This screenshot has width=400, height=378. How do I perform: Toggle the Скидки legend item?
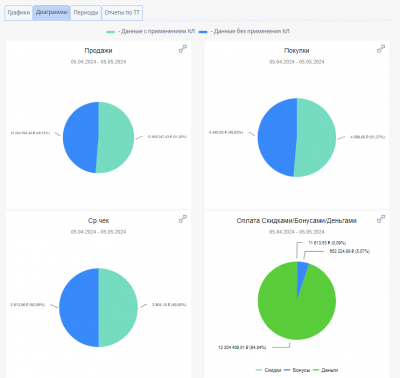pos(268,370)
